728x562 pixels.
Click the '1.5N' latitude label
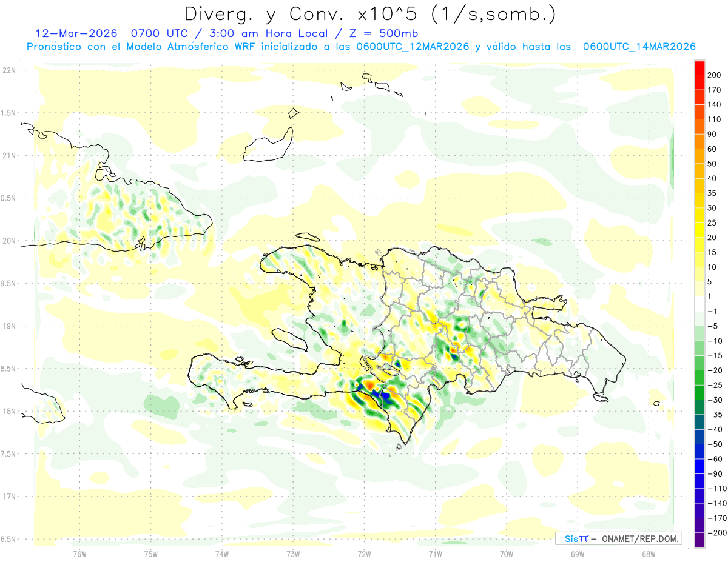(9, 113)
